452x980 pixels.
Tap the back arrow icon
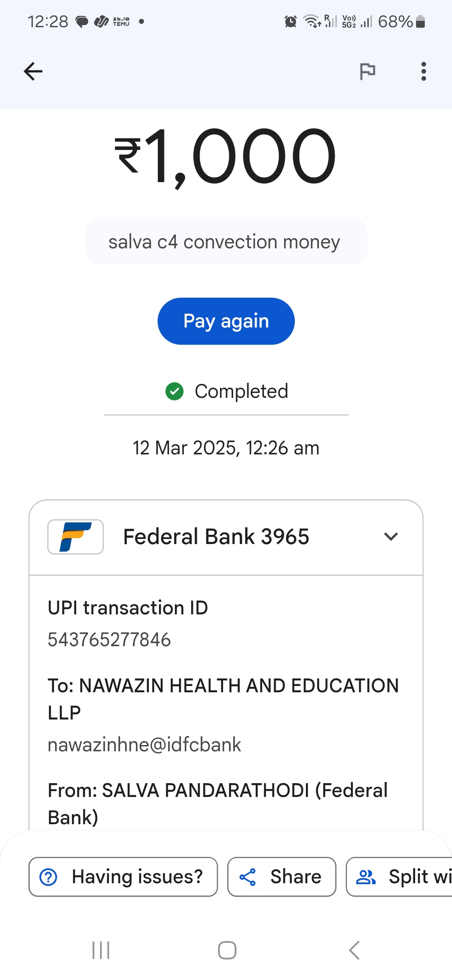click(x=33, y=71)
